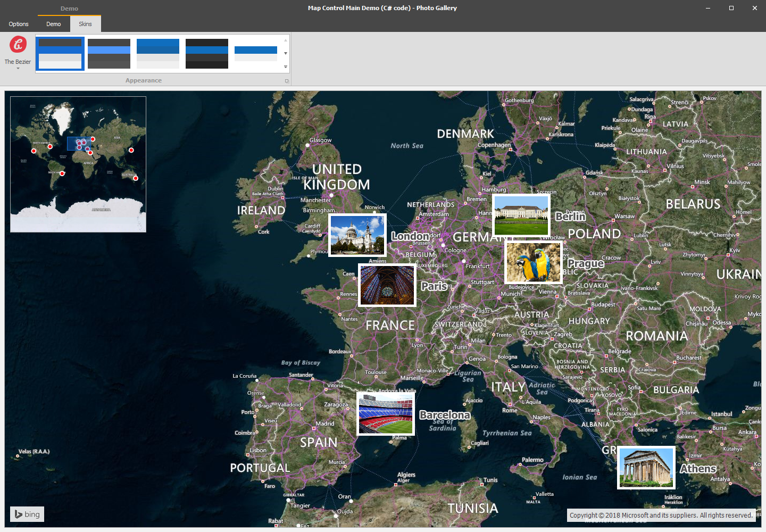Select the Berlin palace photo on map
Image resolution: width=766 pixels, height=532 pixels.
(x=521, y=215)
